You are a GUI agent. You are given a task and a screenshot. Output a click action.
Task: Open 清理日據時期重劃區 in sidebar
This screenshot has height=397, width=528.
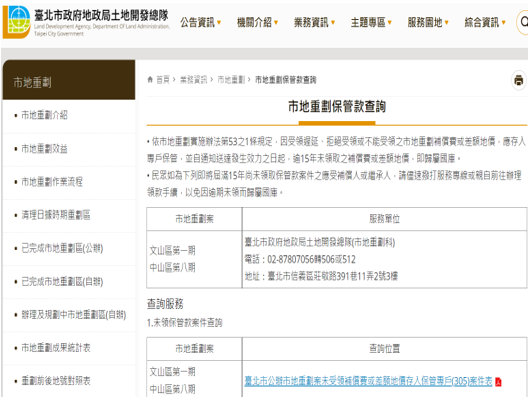point(56,215)
